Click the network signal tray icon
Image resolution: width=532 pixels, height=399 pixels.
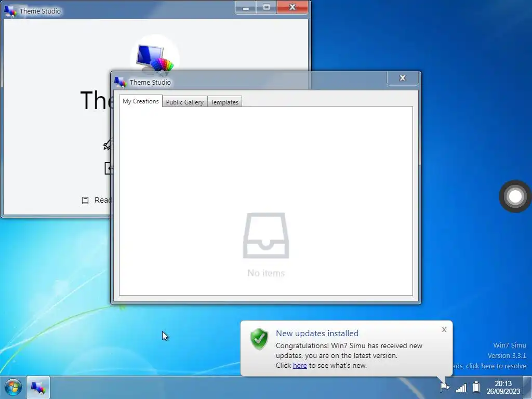(461, 387)
